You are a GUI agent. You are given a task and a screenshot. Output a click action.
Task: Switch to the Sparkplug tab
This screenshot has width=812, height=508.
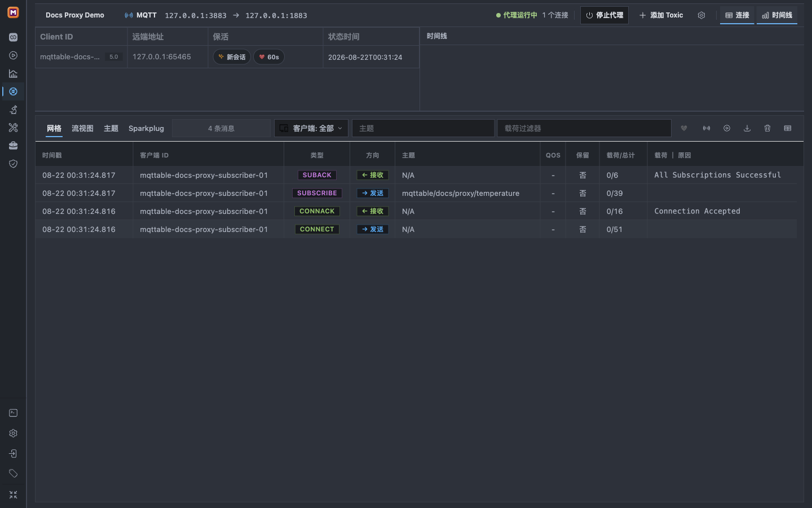[x=146, y=128]
